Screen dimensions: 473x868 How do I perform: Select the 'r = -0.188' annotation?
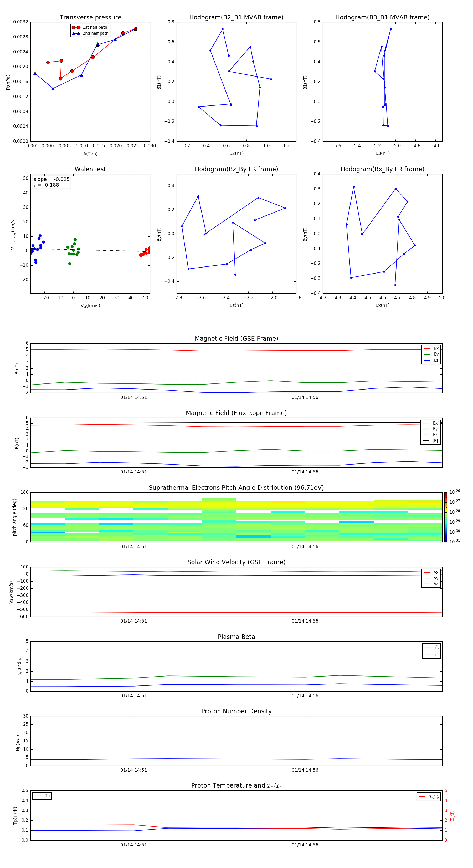pos(47,185)
